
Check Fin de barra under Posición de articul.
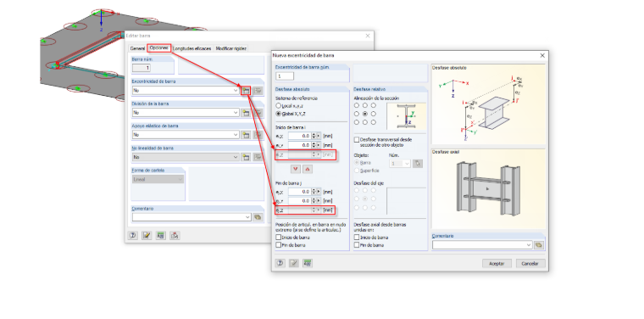[x=279, y=245]
